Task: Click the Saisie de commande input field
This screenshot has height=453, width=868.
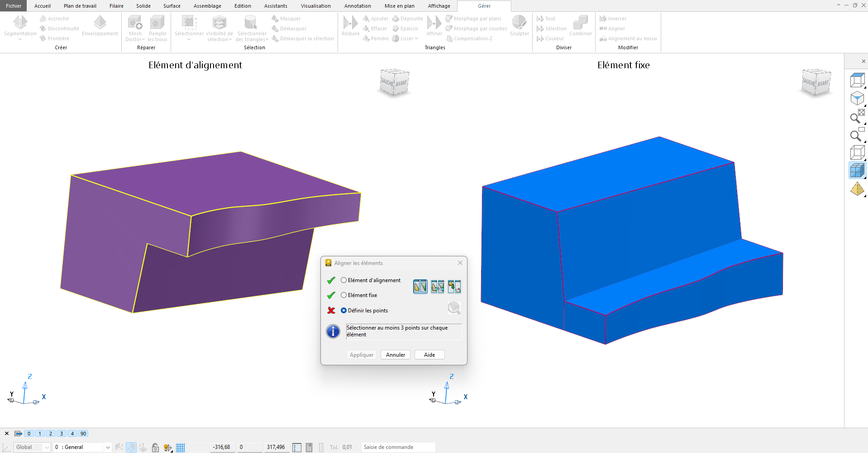Action: [397, 447]
